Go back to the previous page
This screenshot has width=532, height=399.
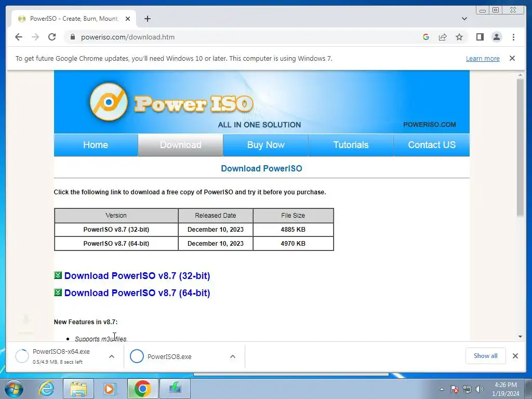click(19, 37)
